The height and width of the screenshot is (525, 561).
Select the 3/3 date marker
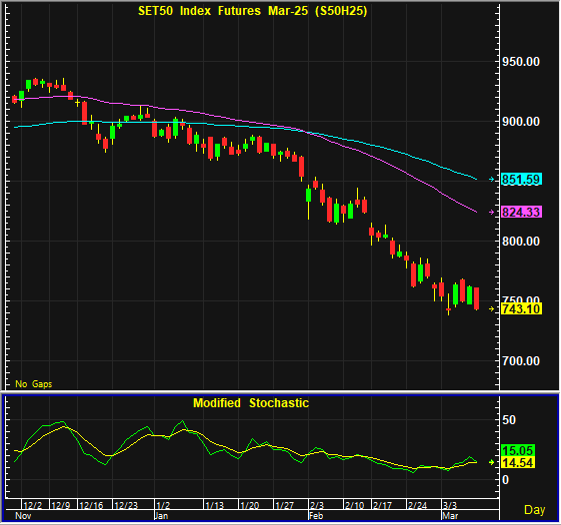(x=450, y=505)
